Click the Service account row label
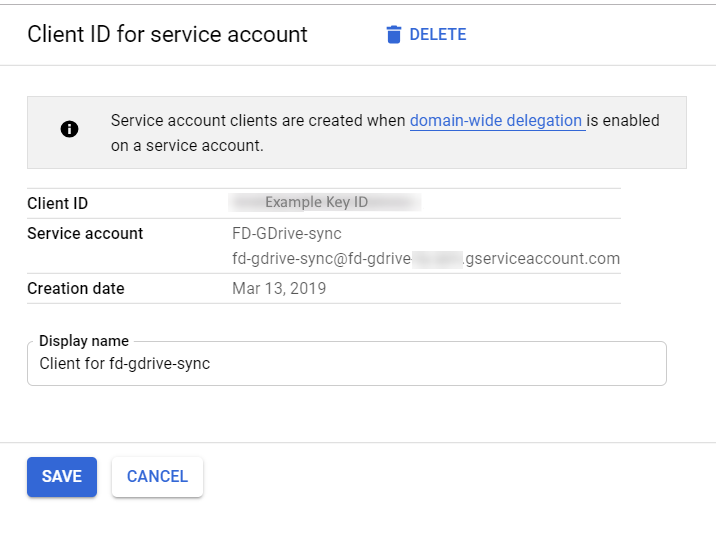The height and width of the screenshot is (533, 716). [85, 234]
